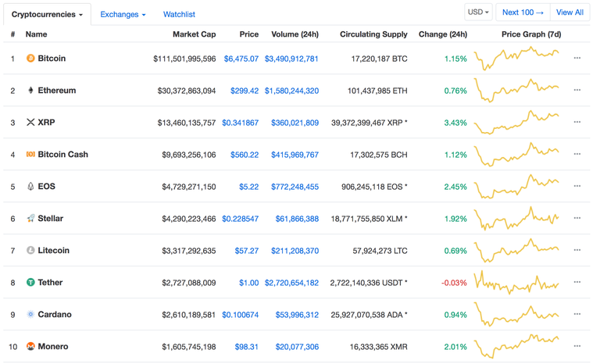600x364 pixels.
Task: Click the Price Graph (7d) column header
Action: [531, 34]
